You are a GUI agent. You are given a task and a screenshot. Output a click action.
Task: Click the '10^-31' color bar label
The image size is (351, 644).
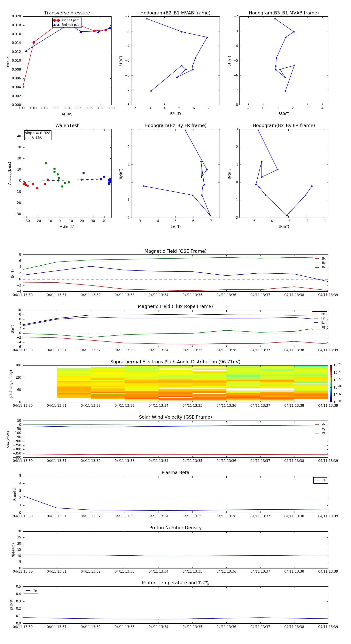[x=337, y=402]
